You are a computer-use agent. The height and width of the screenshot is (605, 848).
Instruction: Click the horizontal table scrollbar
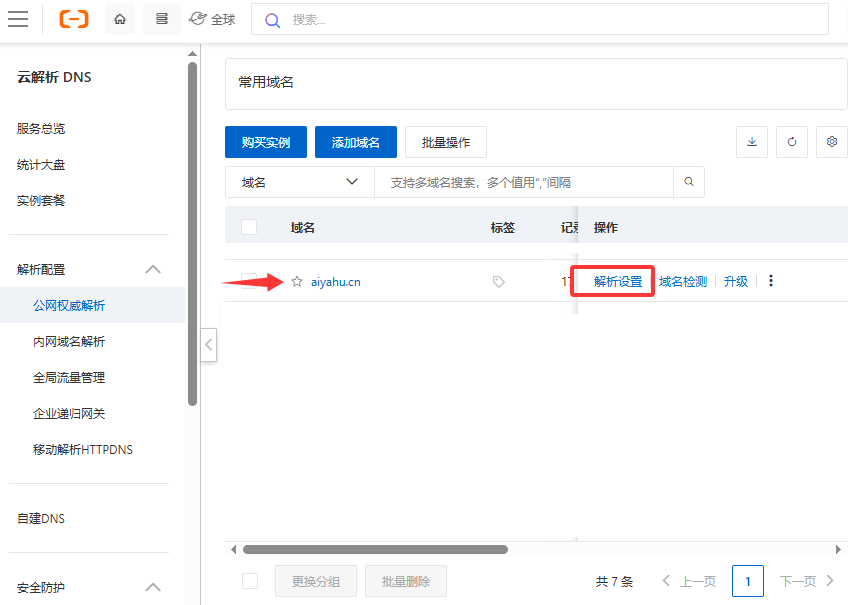pos(375,549)
